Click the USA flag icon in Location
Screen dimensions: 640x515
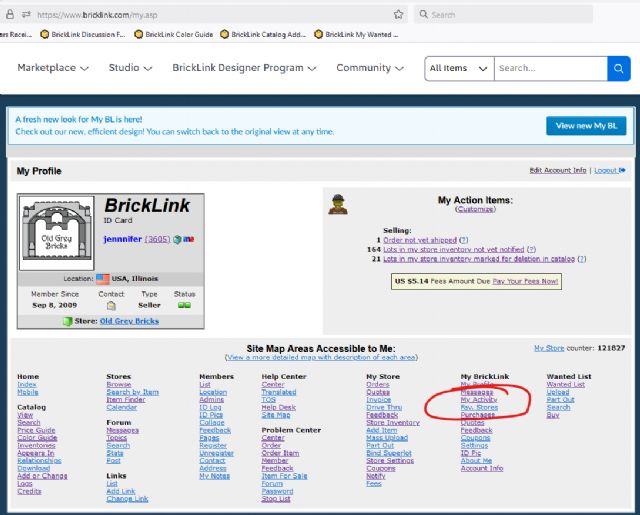(102, 279)
